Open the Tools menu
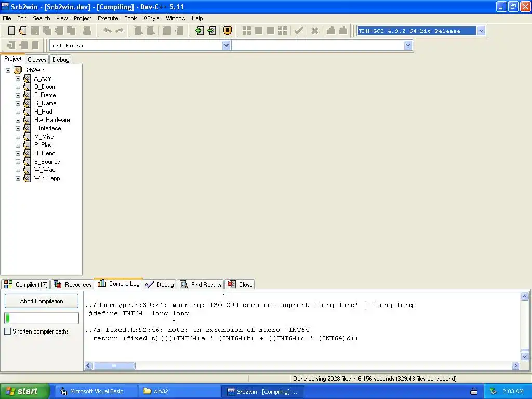The width and height of the screenshot is (532, 399). pos(130,18)
